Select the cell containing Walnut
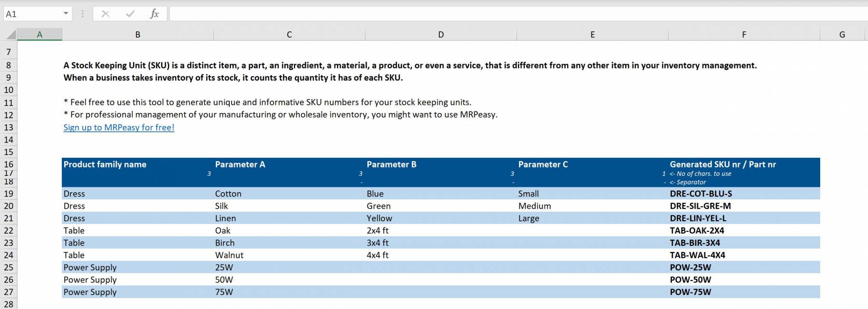The width and height of the screenshot is (868, 309). [x=229, y=255]
